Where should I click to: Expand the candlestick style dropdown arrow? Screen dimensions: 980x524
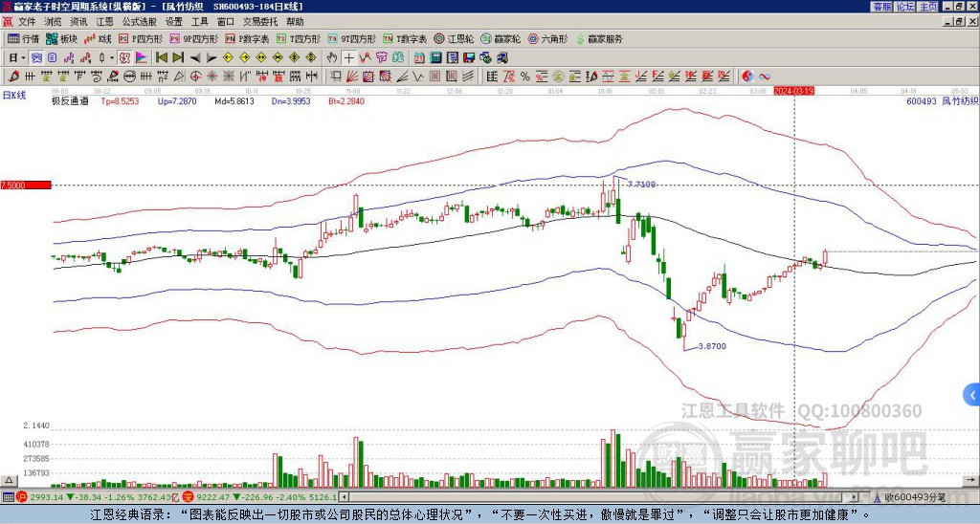(112, 58)
